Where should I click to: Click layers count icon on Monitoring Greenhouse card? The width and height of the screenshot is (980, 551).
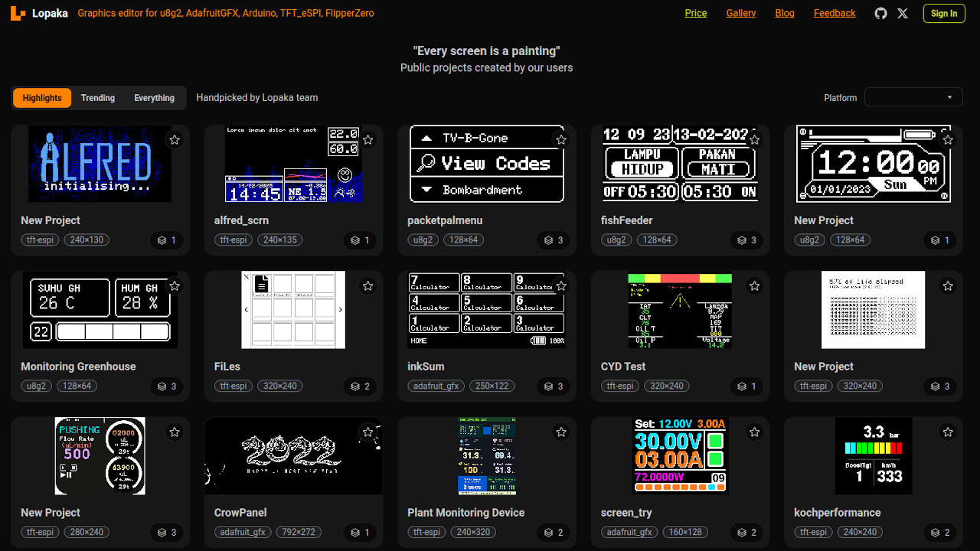(x=162, y=386)
